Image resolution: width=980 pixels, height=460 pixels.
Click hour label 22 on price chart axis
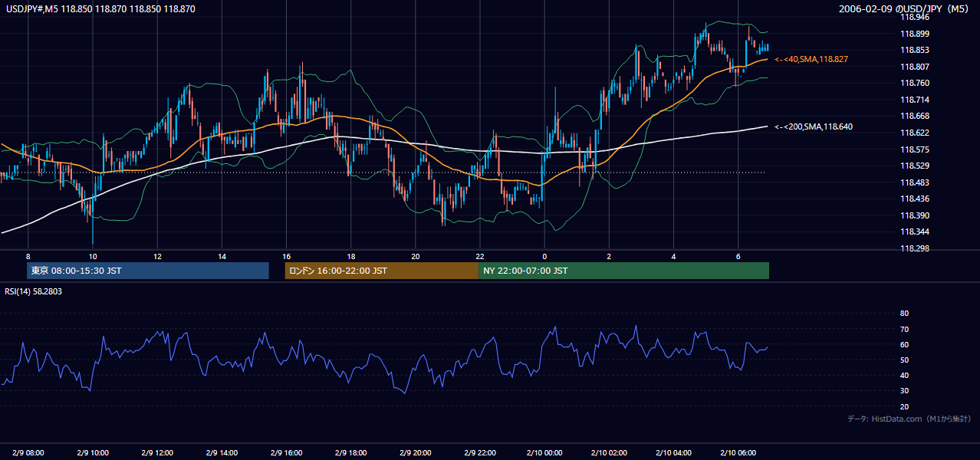[480, 256]
